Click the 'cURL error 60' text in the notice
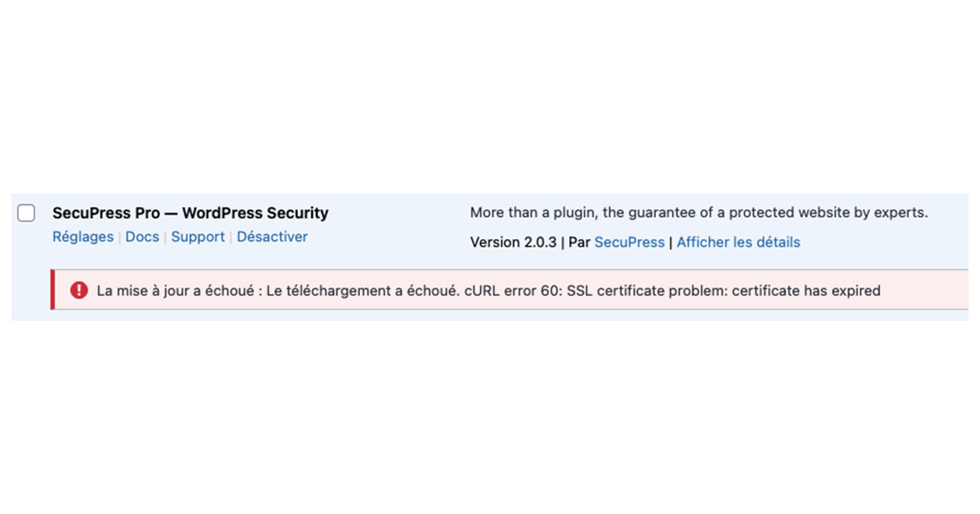This screenshot has height=514, width=980. coord(510,290)
